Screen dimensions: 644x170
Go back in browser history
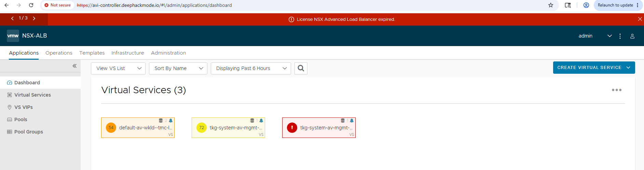point(6,5)
